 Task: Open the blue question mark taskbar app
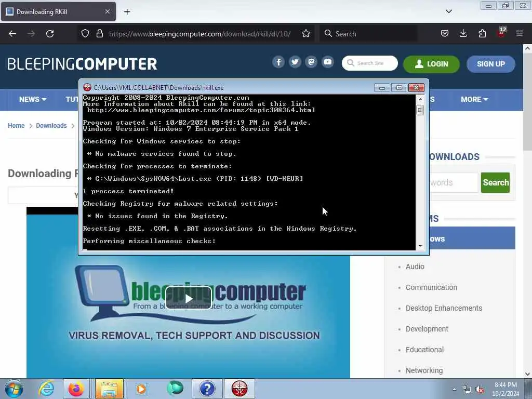click(x=207, y=389)
